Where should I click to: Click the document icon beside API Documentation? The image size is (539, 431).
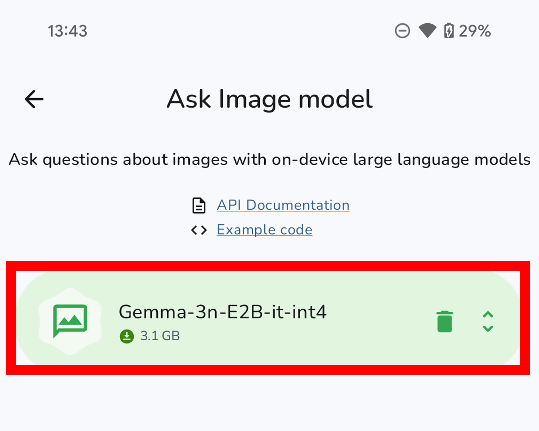(199, 206)
